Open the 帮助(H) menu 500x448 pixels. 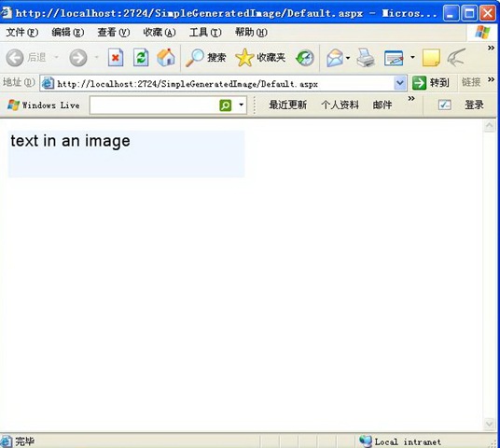251,33
